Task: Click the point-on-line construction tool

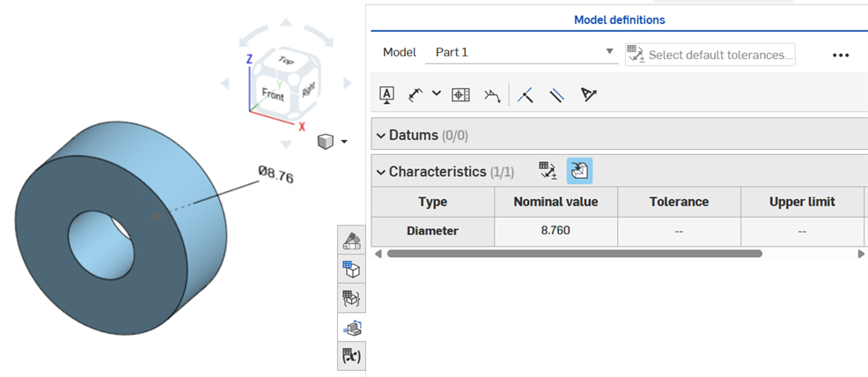Action: (x=526, y=94)
